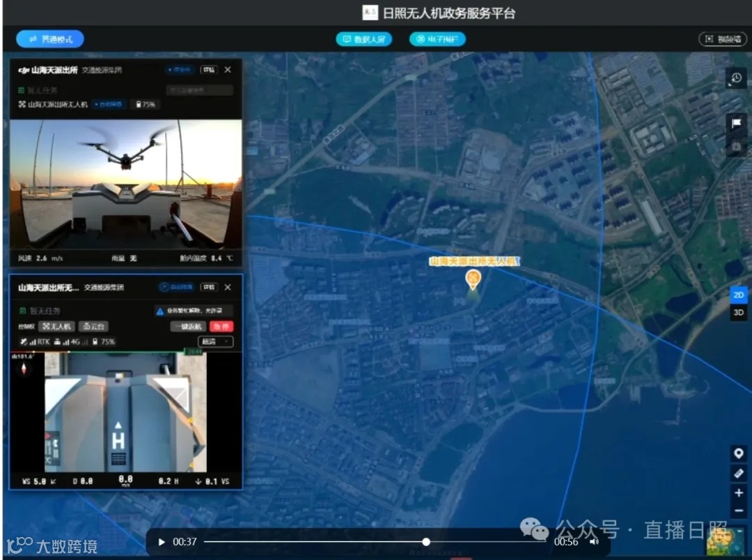Click the compass heading indicator
Viewport: 752px width, 560px height.
(x=24, y=368)
